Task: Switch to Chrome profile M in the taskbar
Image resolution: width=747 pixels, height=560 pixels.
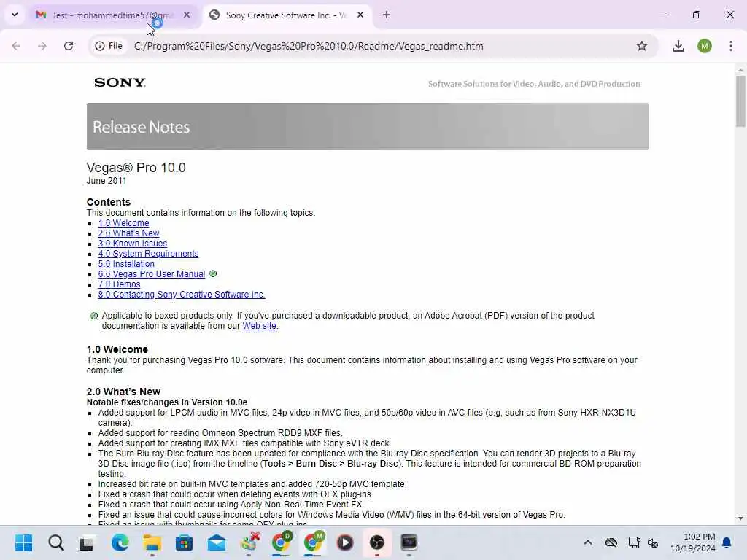Action: click(313, 542)
